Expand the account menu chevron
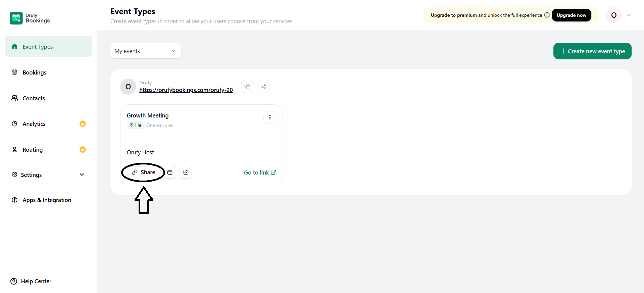Viewport: 644px width, 293px height. [629, 15]
